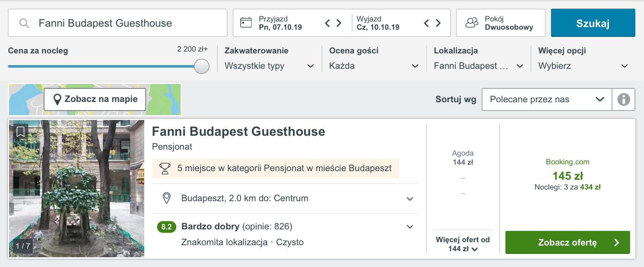The width and height of the screenshot is (644, 267).
Task: Click the Przyjazd date Pn, 07.10.19
Action: coord(281,23)
